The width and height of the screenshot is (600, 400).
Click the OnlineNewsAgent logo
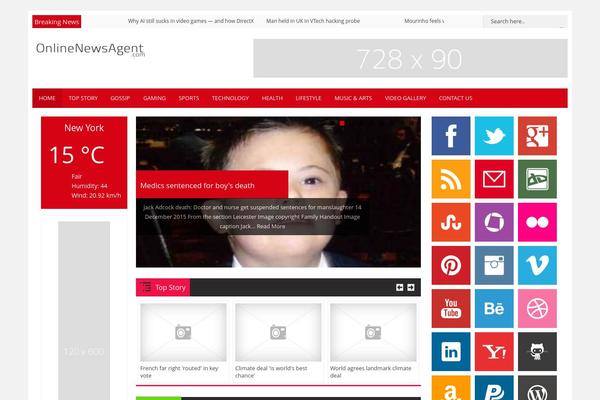pos(90,49)
